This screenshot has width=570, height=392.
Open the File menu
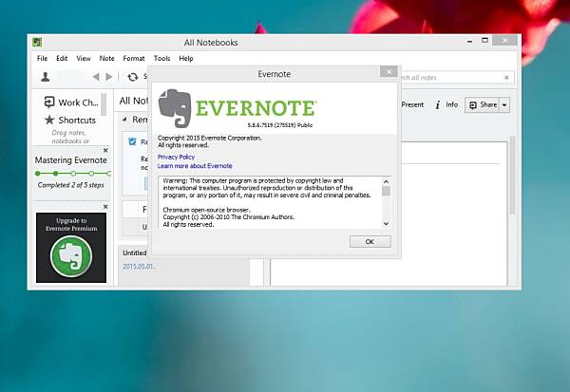tap(42, 58)
